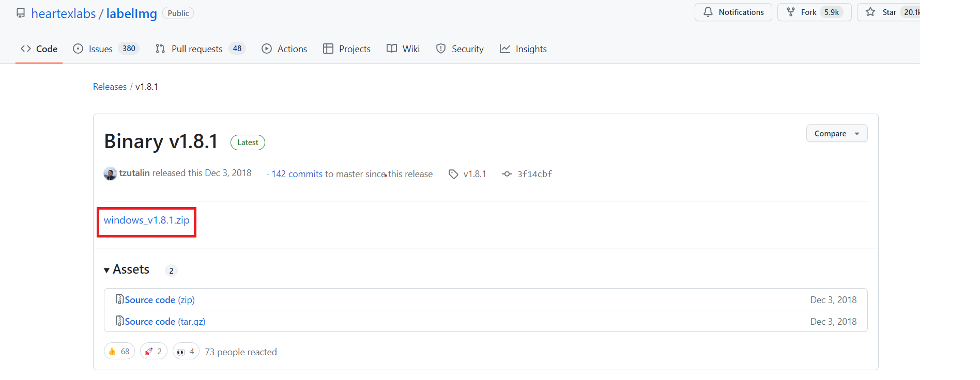Open the labelImg repository link
The width and height of the screenshot is (980, 380).
[x=131, y=13]
